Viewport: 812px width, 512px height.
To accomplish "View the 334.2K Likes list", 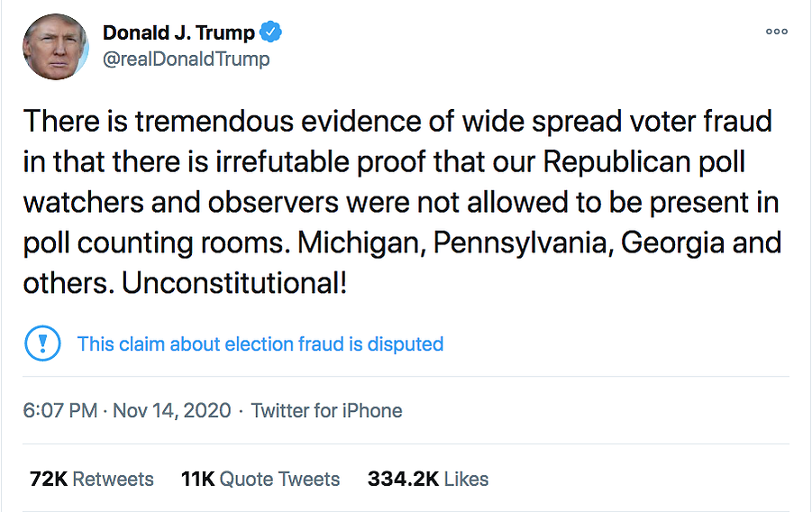I will click(x=428, y=479).
